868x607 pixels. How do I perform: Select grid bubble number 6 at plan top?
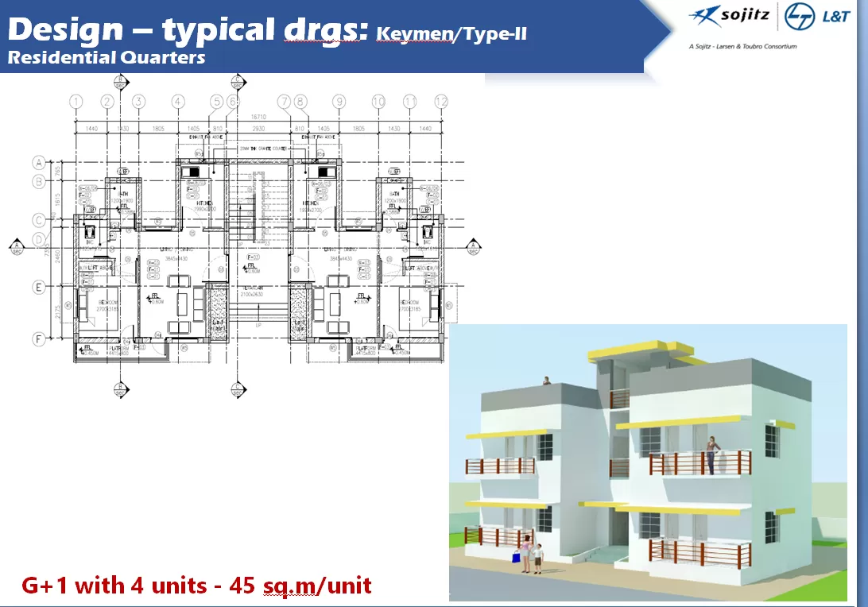[233, 100]
